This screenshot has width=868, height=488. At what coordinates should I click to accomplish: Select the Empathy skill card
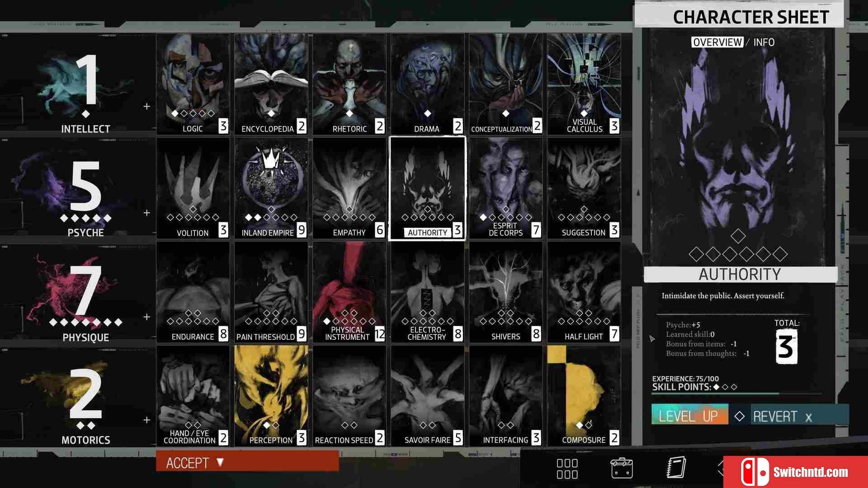(x=349, y=188)
